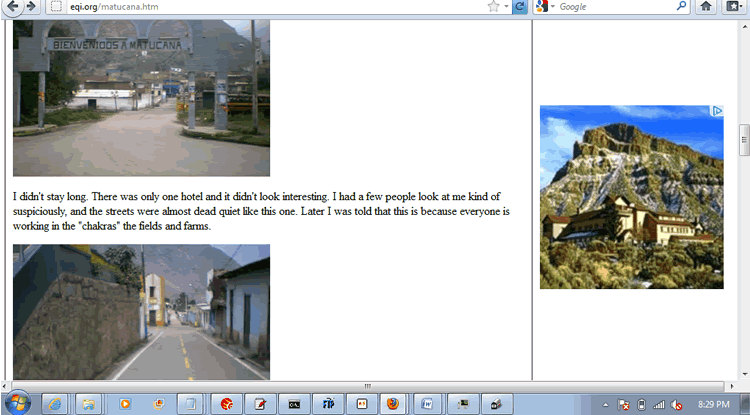The height and width of the screenshot is (415, 750).
Task: Open the red swirl application on taskbar
Action: pos(227,404)
